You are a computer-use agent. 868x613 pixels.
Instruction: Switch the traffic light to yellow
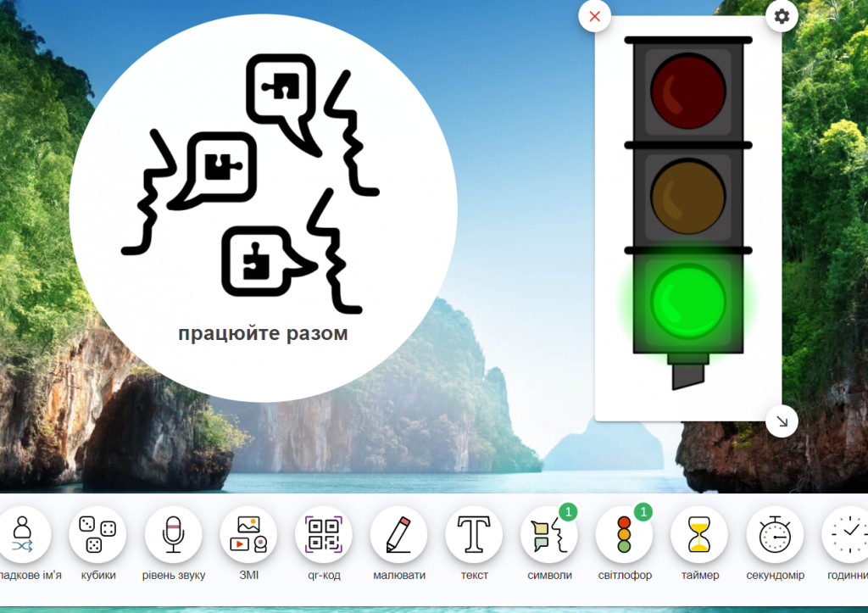[687, 195]
